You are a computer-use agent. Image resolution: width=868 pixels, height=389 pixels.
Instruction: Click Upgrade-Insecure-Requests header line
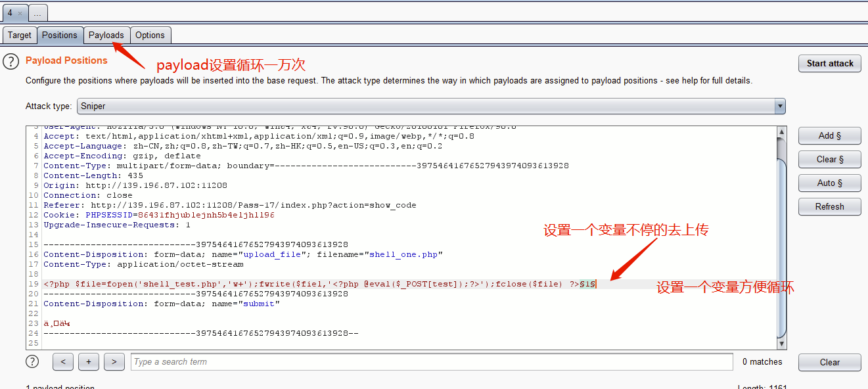[x=117, y=225]
